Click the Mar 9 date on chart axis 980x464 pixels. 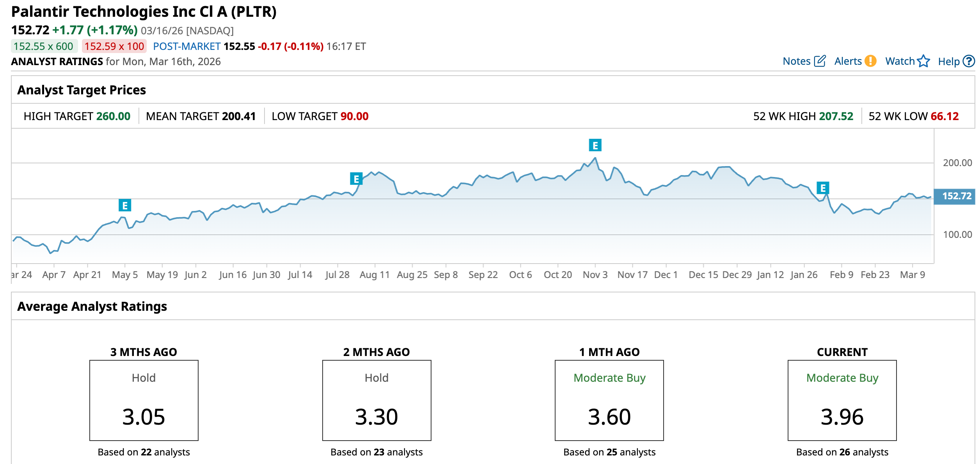click(912, 275)
